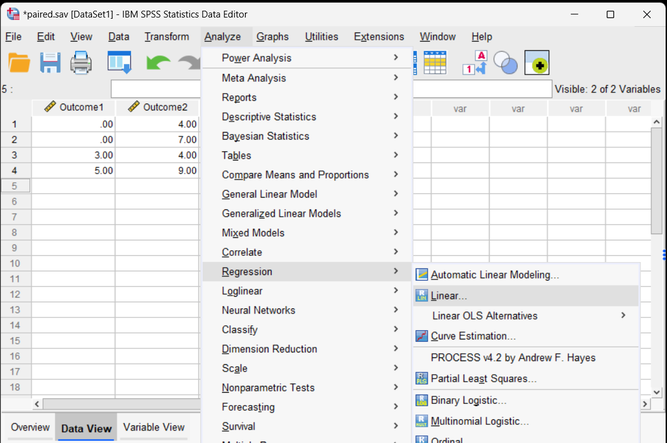This screenshot has height=443, width=667.
Task: Click the ruler icon of Outcome1 column
Action: [50, 106]
